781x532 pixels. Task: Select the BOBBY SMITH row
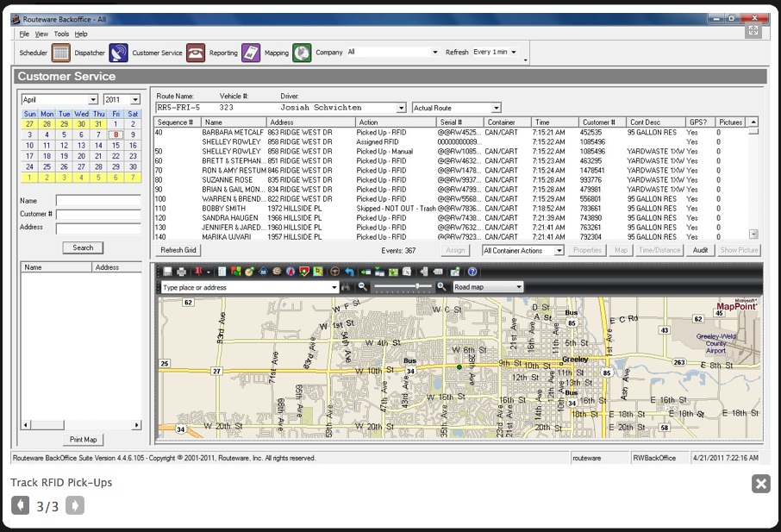point(451,208)
